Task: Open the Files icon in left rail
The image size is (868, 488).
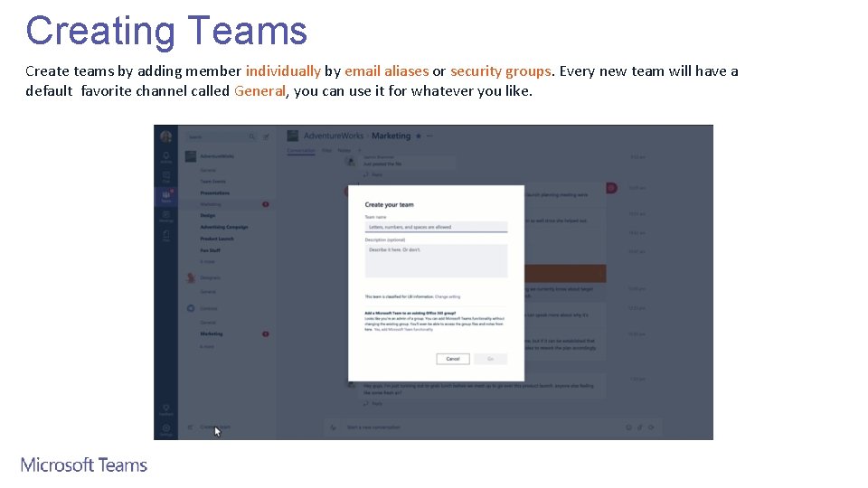Action: coord(165,236)
